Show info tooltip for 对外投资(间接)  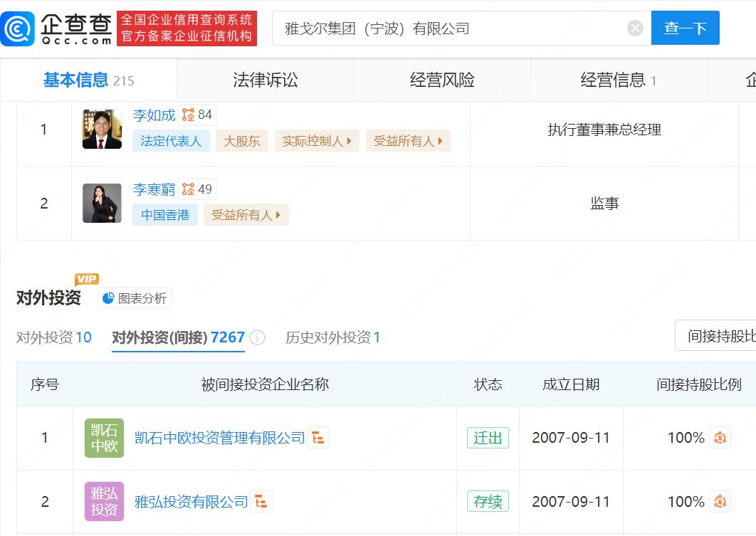click(258, 337)
